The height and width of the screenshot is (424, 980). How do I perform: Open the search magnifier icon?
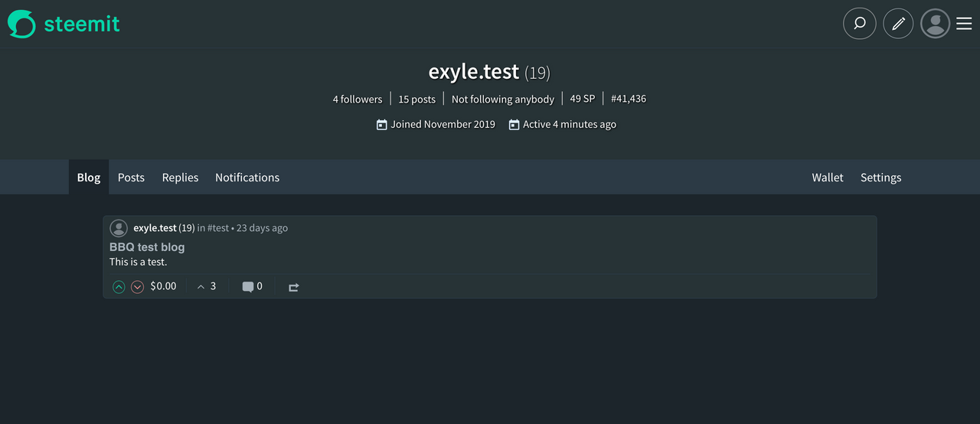tap(860, 24)
